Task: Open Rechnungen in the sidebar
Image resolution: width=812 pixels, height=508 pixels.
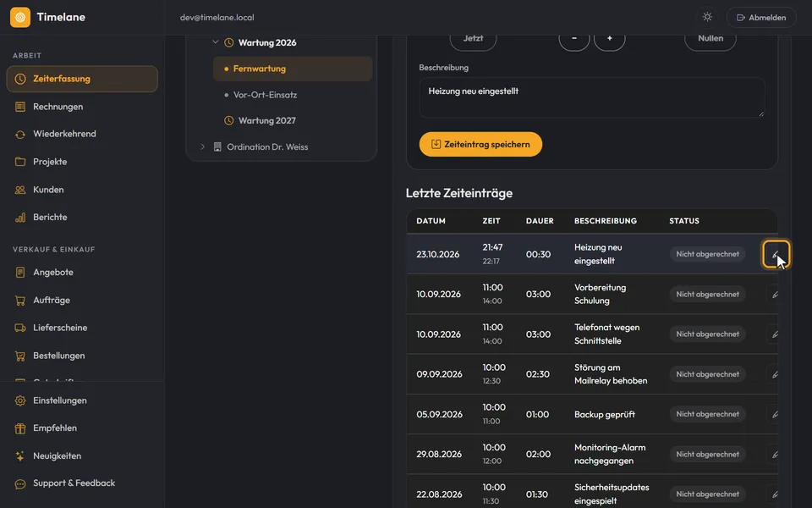Action: [82, 107]
